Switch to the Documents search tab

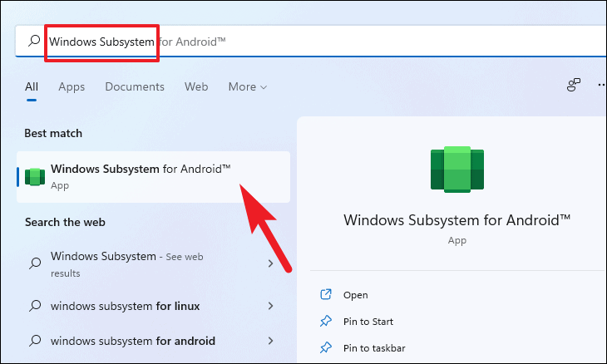(134, 87)
